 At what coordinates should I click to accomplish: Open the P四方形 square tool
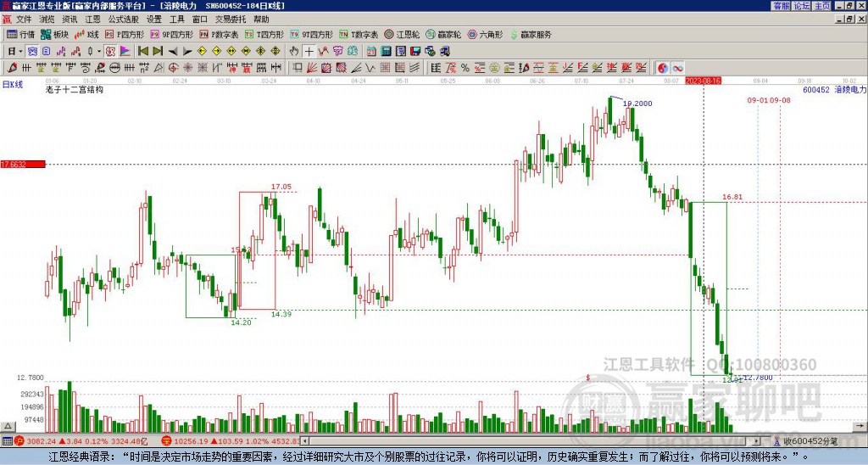tap(125, 34)
